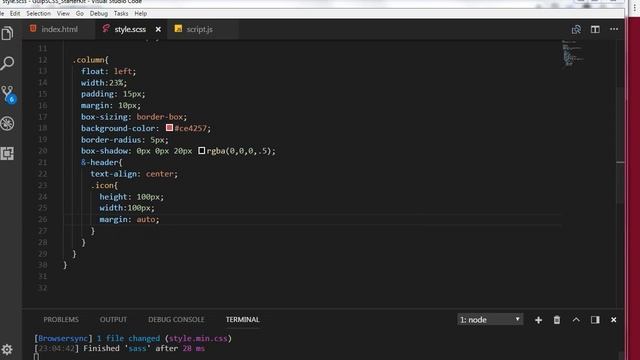Switch to Debug Console panel tab
This screenshot has height=360, width=640.
pyautogui.click(x=176, y=320)
